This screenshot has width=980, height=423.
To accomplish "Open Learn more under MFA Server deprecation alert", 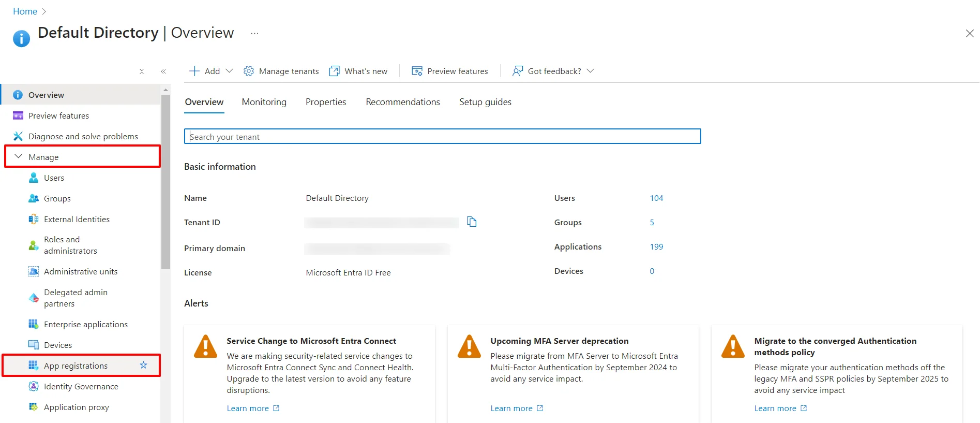I will point(517,408).
